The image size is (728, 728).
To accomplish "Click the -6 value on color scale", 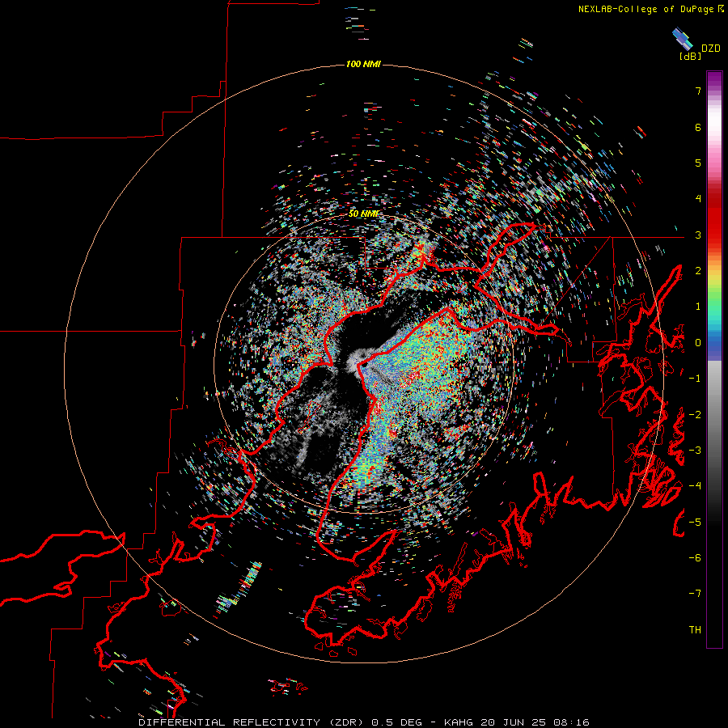I will 695,558.
